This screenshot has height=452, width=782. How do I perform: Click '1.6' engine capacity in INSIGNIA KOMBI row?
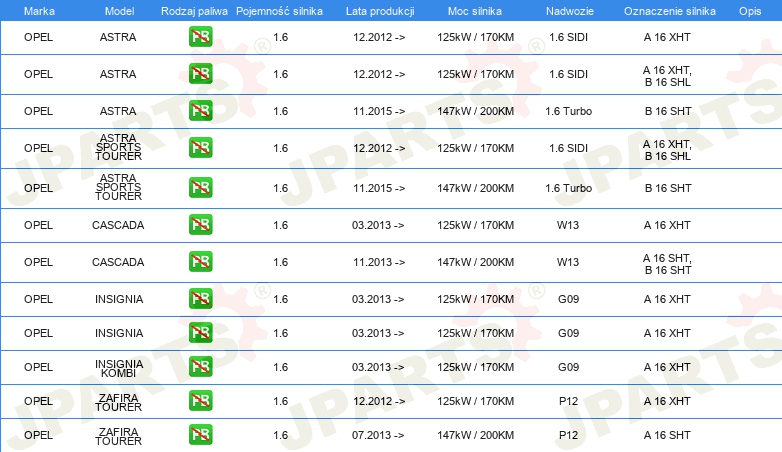pyautogui.click(x=281, y=367)
